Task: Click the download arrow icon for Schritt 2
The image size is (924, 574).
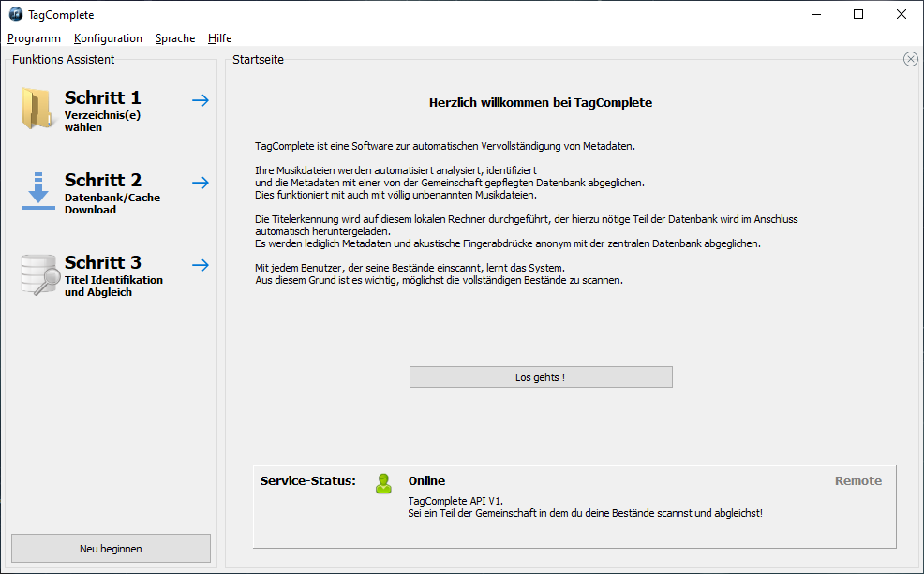Action: pyautogui.click(x=38, y=191)
